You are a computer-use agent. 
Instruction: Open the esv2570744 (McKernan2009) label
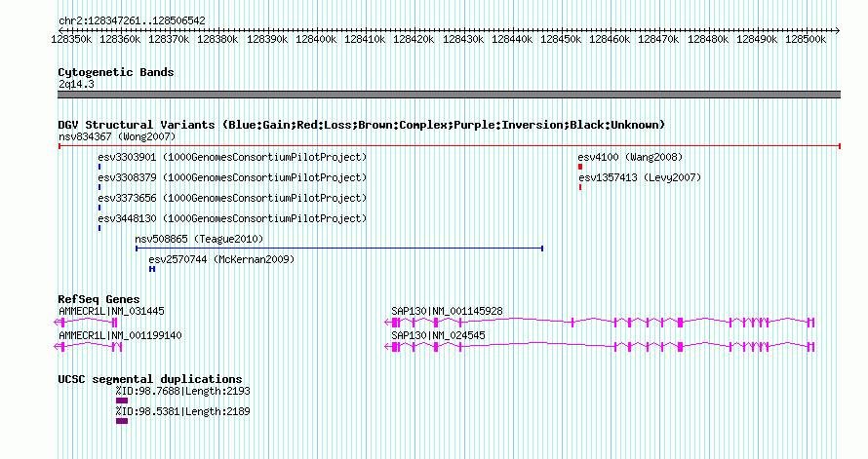221,259
